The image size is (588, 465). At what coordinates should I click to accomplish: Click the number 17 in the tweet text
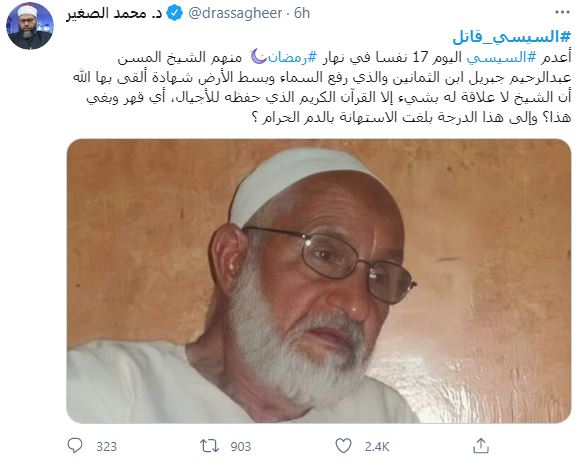[x=420, y=57]
